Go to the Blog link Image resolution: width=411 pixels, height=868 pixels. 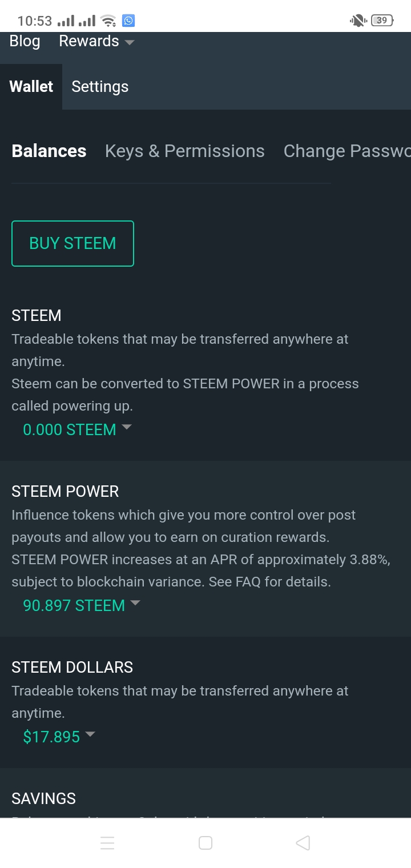(25, 41)
